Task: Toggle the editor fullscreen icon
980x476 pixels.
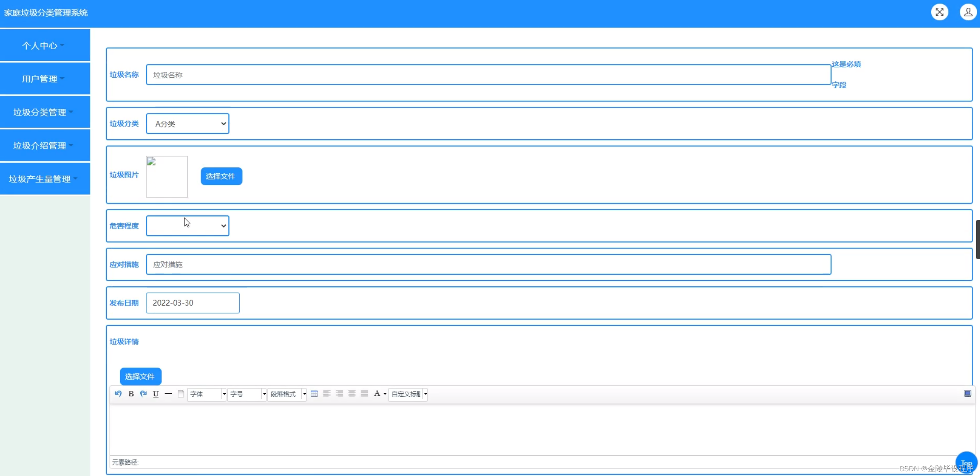Action: tap(967, 394)
